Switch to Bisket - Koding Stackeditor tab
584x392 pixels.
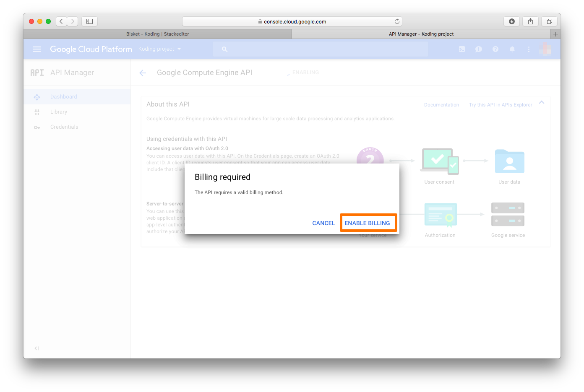pyautogui.click(x=158, y=34)
